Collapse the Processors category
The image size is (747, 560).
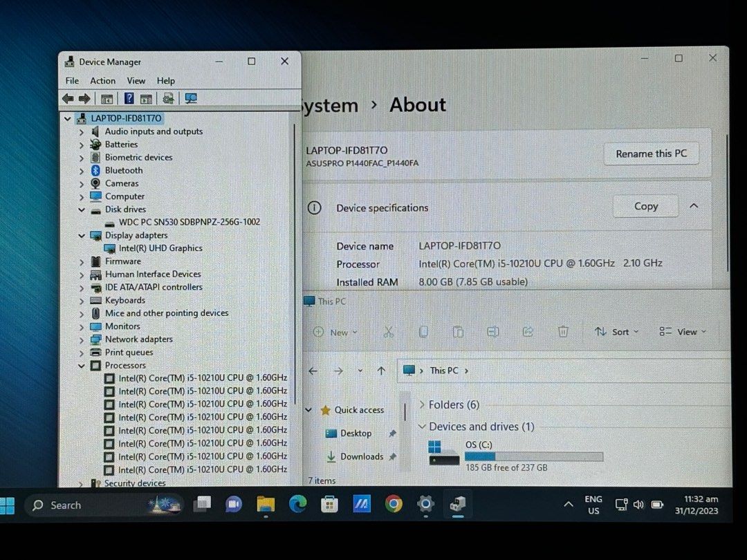[82, 366]
